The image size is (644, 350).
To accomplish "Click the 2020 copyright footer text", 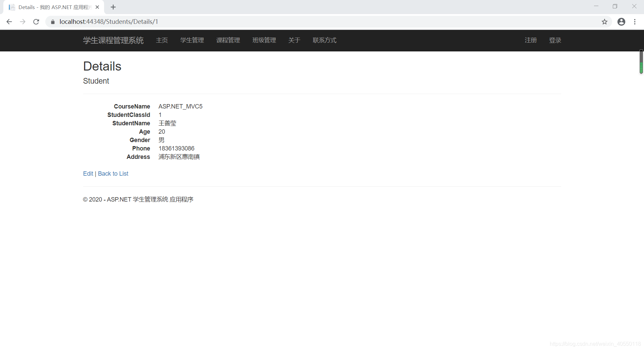I will click(138, 200).
